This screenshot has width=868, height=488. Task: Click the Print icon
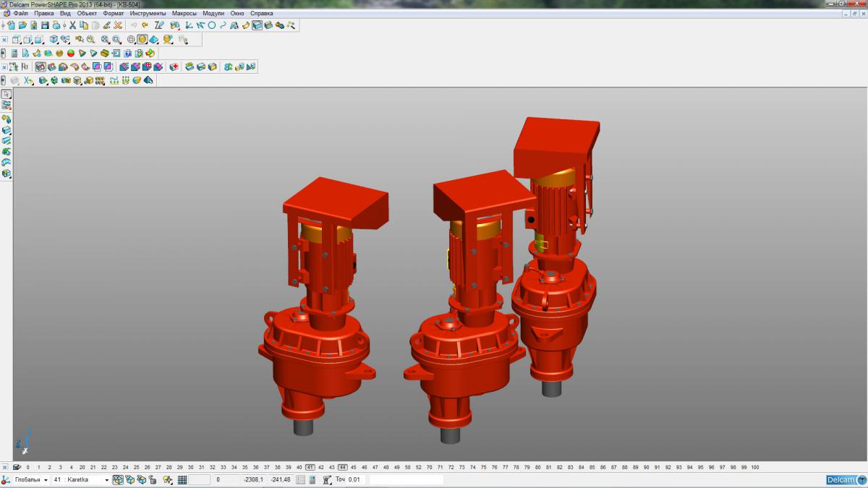click(56, 25)
